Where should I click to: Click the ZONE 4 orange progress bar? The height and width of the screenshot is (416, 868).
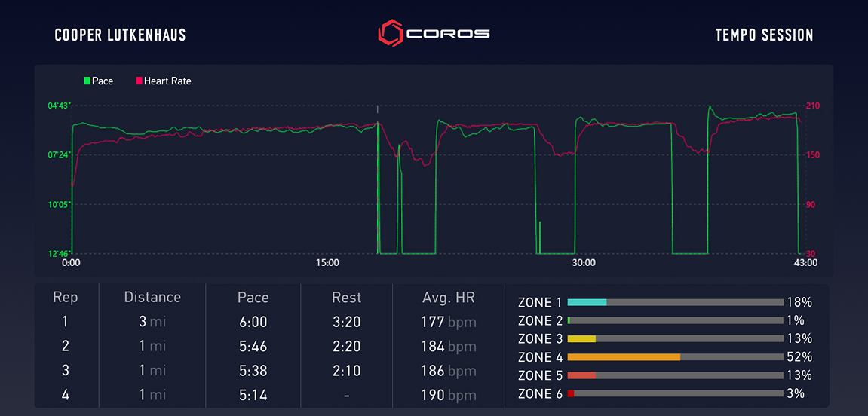pyautogui.click(x=676, y=356)
